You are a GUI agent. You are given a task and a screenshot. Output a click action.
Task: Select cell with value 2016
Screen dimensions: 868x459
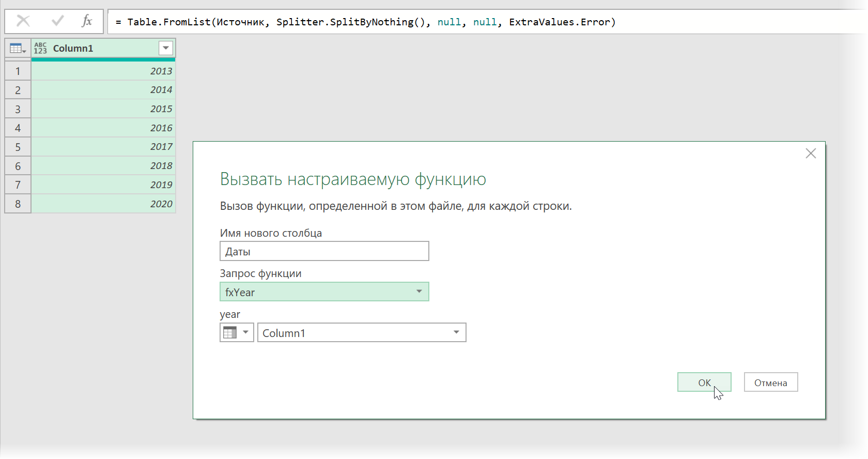(x=103, y=128)
